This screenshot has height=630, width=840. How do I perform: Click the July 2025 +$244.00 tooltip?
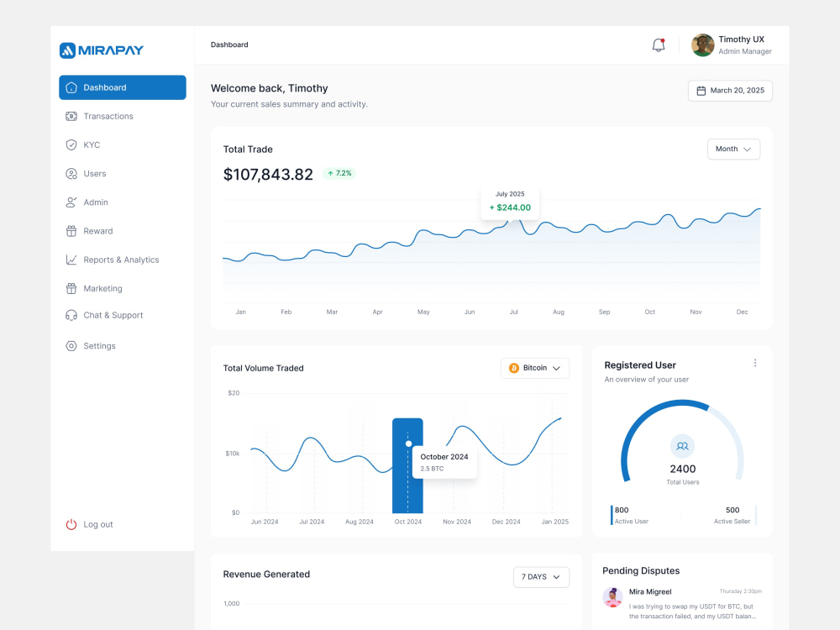coord(510,202)
